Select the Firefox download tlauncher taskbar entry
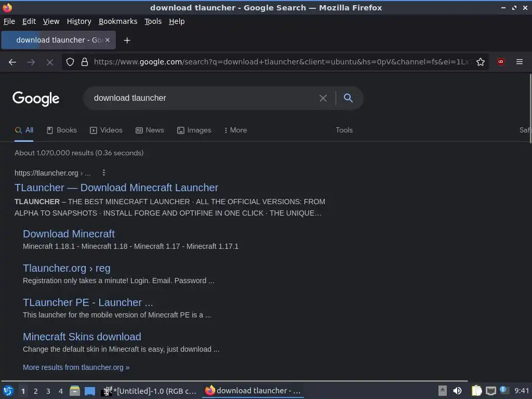This screenshot has width=532, height=399. pyautogui.click(x=253, y=391)
